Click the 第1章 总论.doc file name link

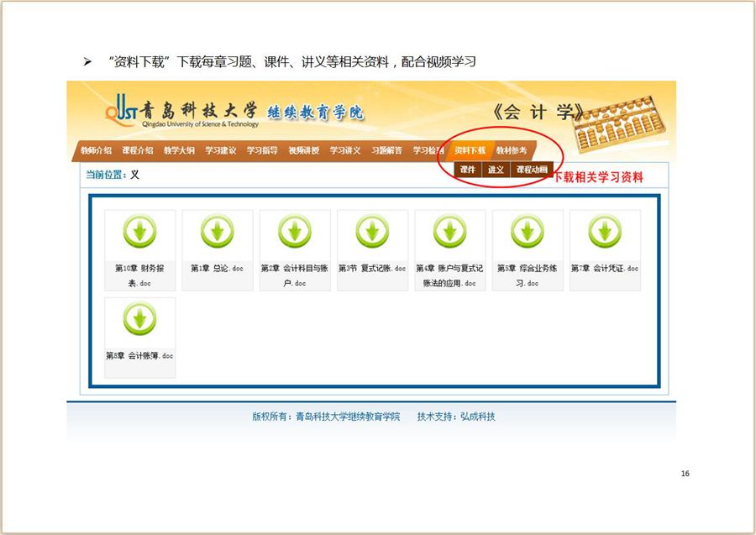pyautogui.click(x=217, y=269)
